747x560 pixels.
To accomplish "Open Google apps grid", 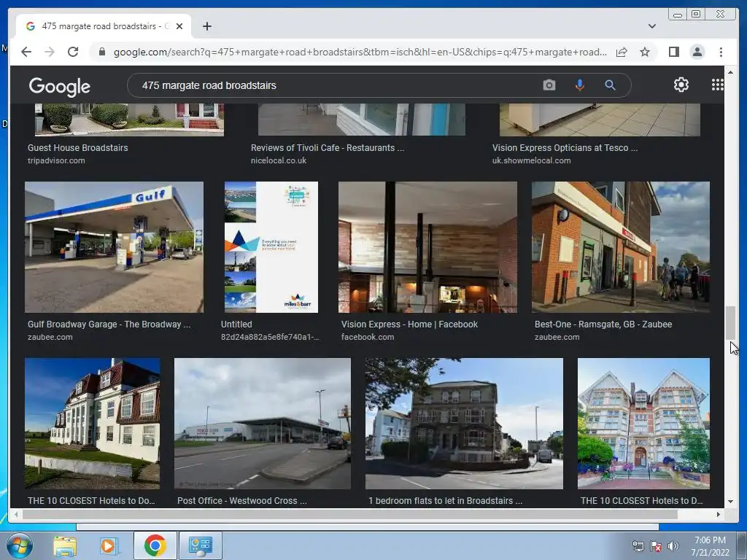I will coord(717,85).
